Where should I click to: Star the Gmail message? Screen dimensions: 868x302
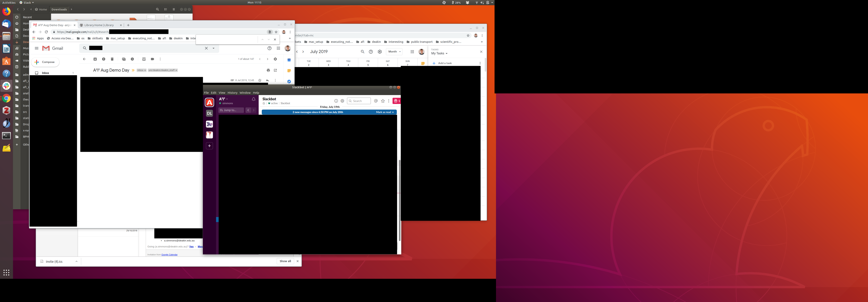coord(260,81)
